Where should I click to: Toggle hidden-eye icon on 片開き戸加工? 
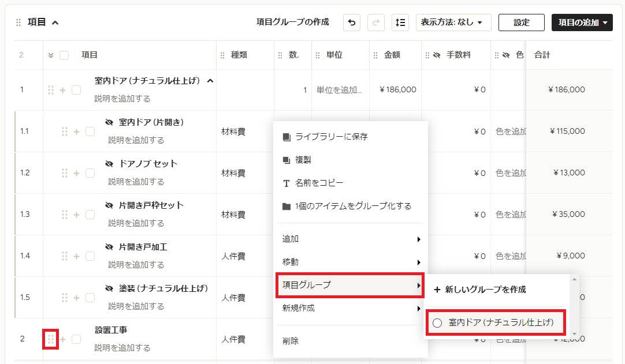pos(109,247)
